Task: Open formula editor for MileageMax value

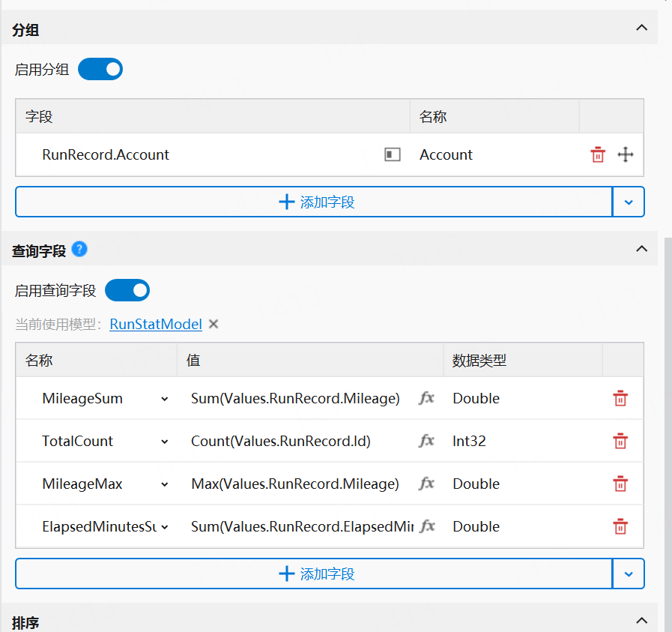Action: [426, 484]
